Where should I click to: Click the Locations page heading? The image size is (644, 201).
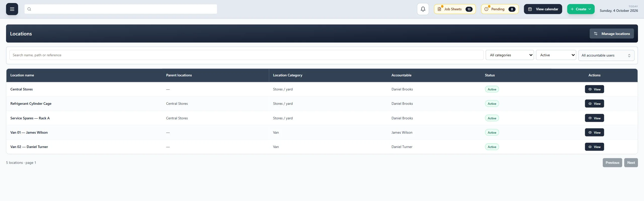[x=21, y=34]
